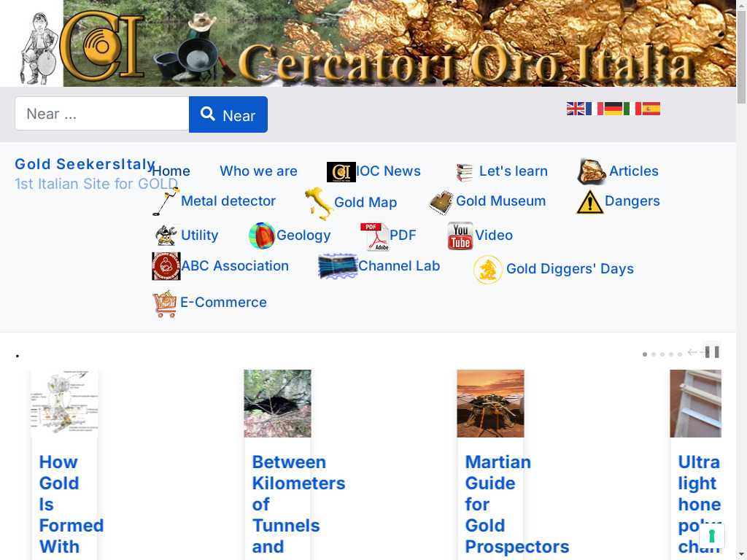Click the Dangers warning triangle icon
Viewport: 747px width, 560px height.
pos(589,202)
